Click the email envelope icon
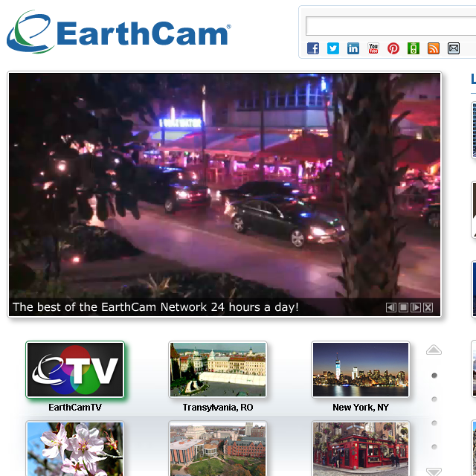The image size is (476, 476). click(454, 48)
